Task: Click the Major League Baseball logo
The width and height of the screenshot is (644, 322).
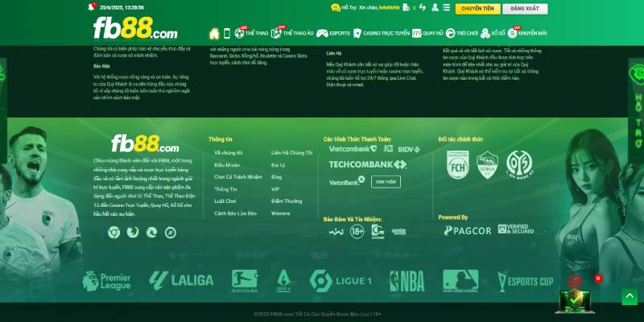Action: tap(460, 281)
